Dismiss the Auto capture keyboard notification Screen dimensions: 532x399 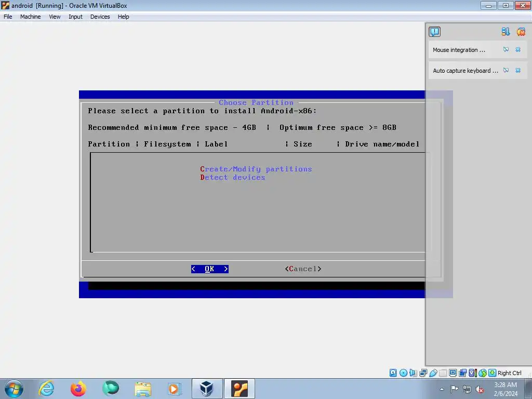518,70
